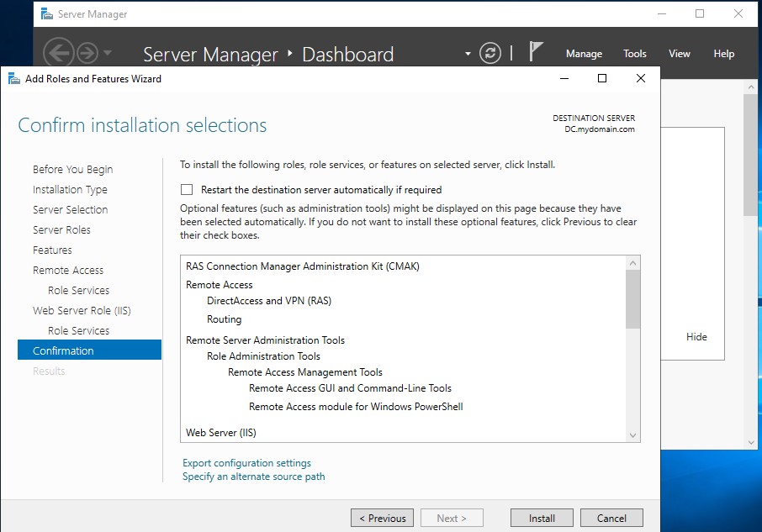The image size is (762, 532).
Task: Click the Role Administration Tools entry
Action: [x=263, y=356]
